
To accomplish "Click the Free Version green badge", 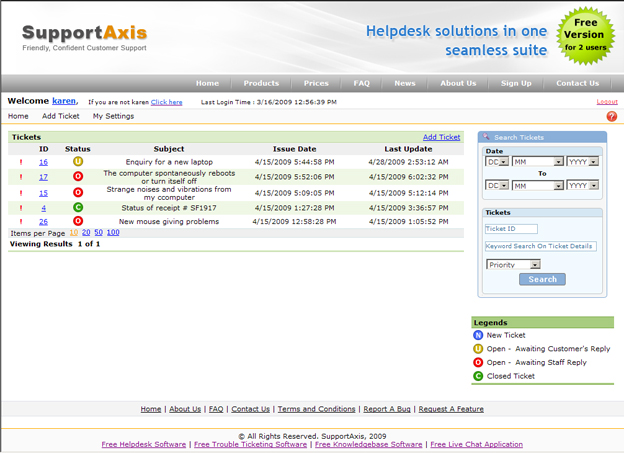I will pyautogui.click(x=585, y=35).
